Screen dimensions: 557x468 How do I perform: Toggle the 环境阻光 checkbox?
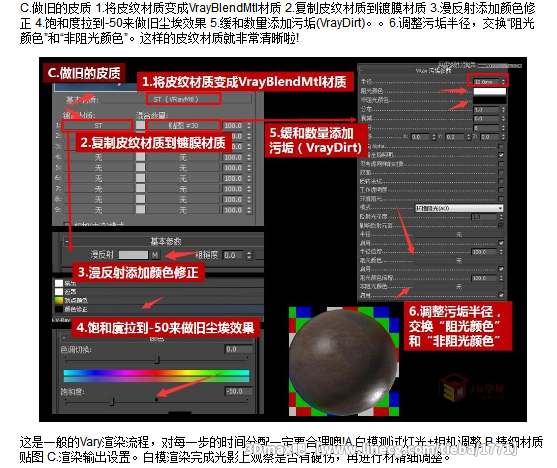pyautogui.click(x=501, y=199)
